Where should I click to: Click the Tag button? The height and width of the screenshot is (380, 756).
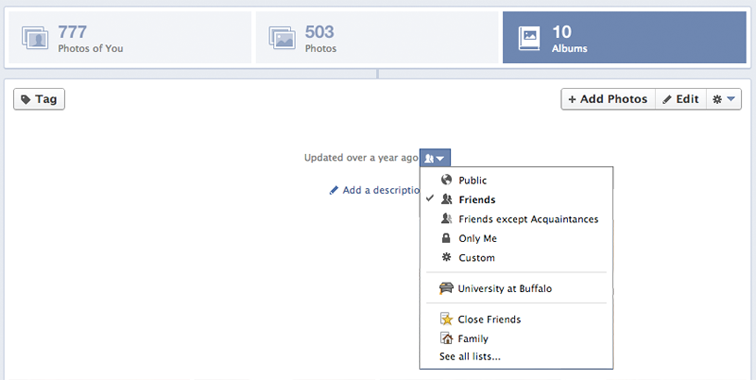[x=39, y=99]
